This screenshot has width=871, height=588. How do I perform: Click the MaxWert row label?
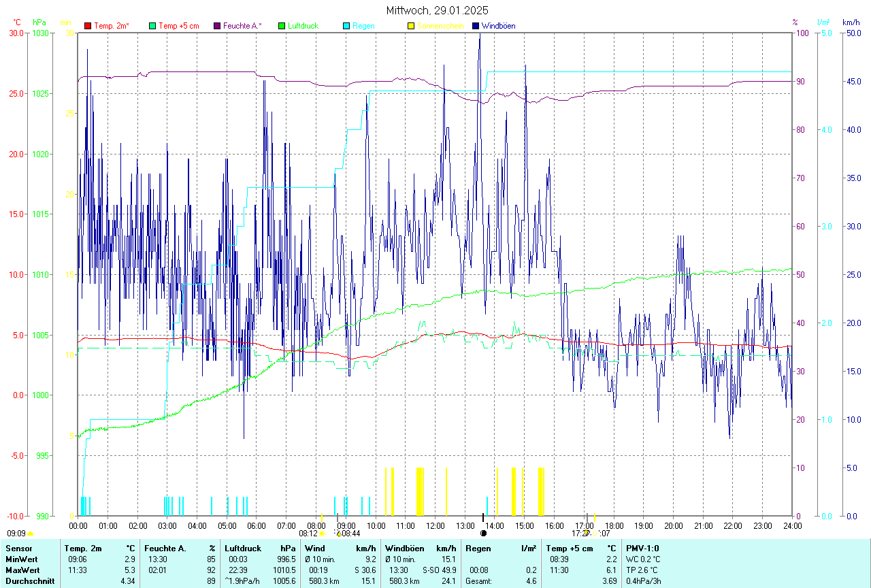23,570
